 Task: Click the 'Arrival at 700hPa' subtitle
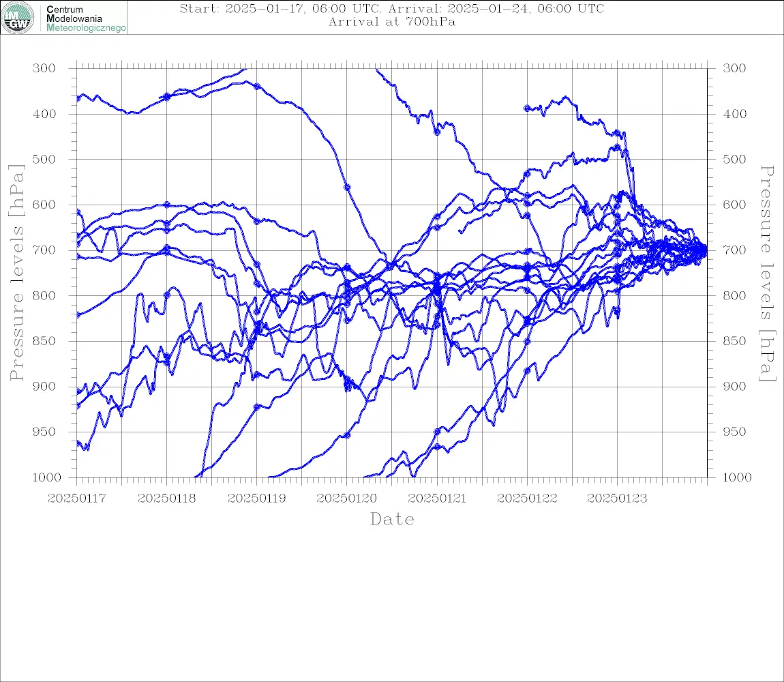[x=392, y=22]
